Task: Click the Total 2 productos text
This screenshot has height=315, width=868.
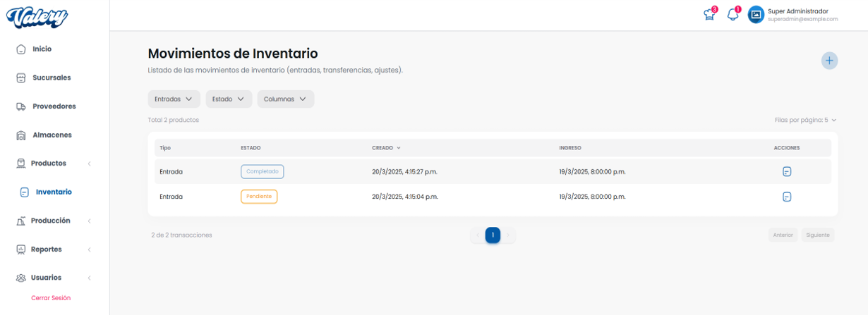Action: (174, 121)
